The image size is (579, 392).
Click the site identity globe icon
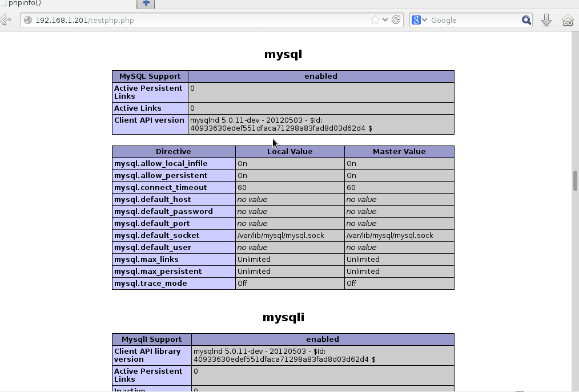click(x=28, y=20)
